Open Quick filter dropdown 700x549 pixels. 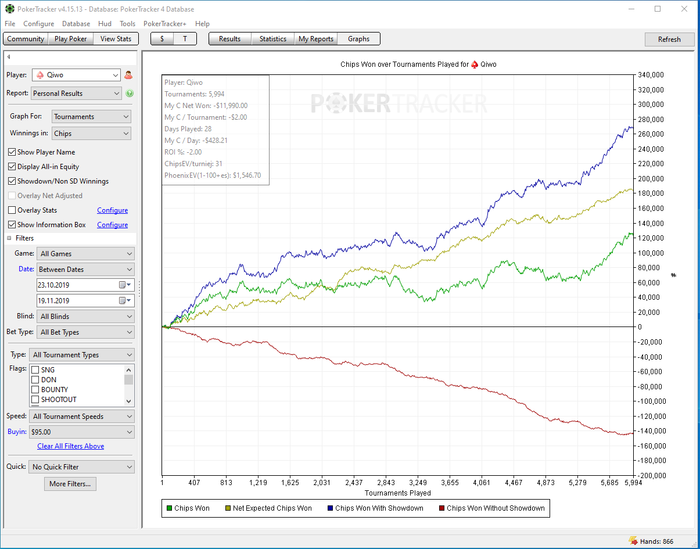click(82, 467)
